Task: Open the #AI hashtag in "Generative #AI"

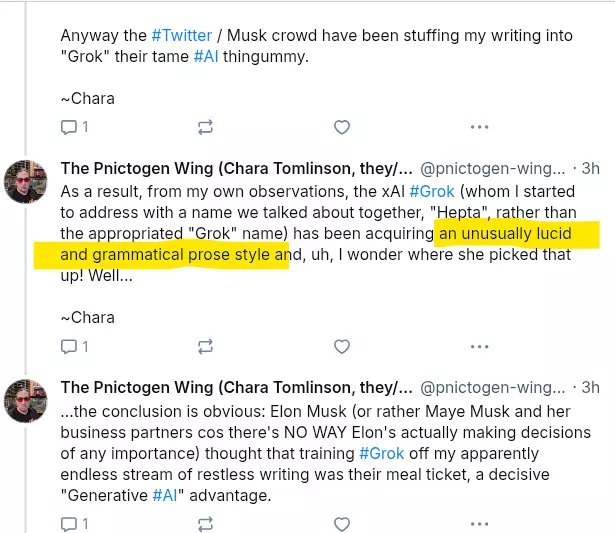Action: coord(165,495)
